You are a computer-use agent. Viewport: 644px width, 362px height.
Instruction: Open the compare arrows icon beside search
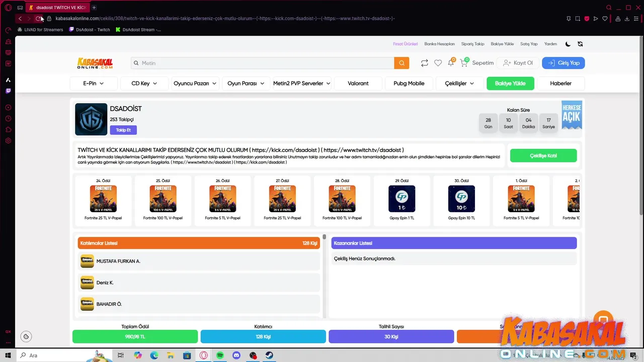coord(425,63)
